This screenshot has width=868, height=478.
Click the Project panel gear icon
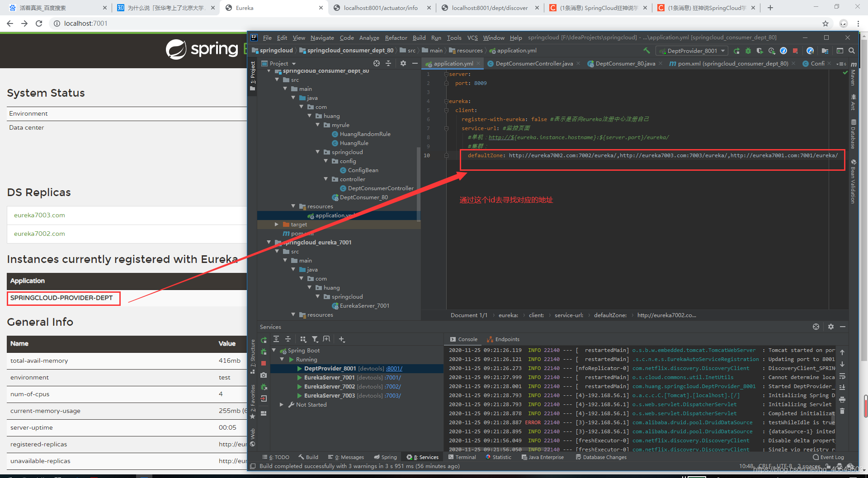[x=403, y=63]
